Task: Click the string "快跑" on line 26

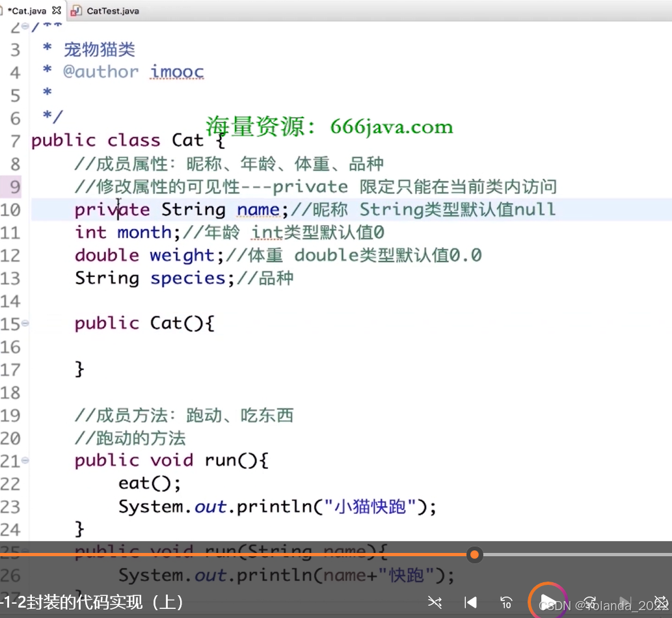Action: click(x=407, y=576)
